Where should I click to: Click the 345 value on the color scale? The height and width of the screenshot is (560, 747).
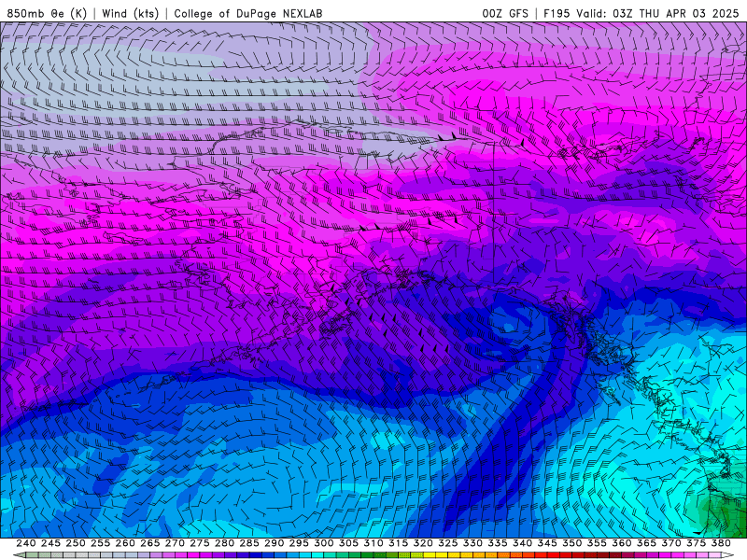tap(547, 543)
